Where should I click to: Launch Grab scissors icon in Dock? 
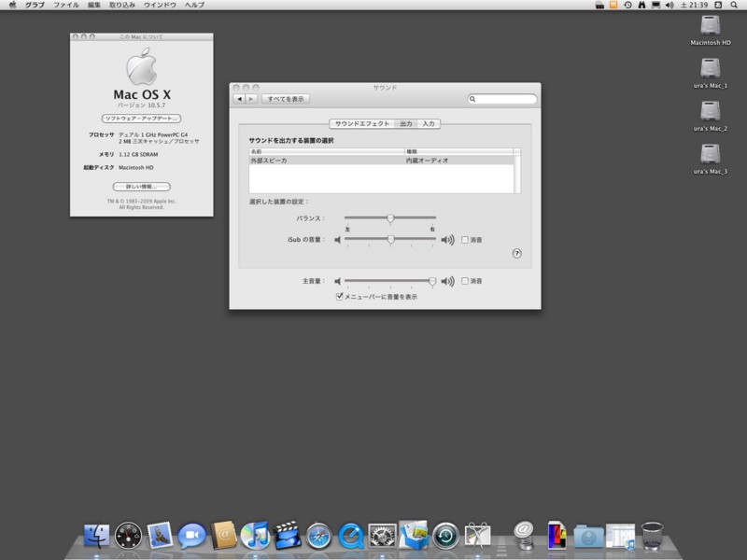click(x=477, y=535)
